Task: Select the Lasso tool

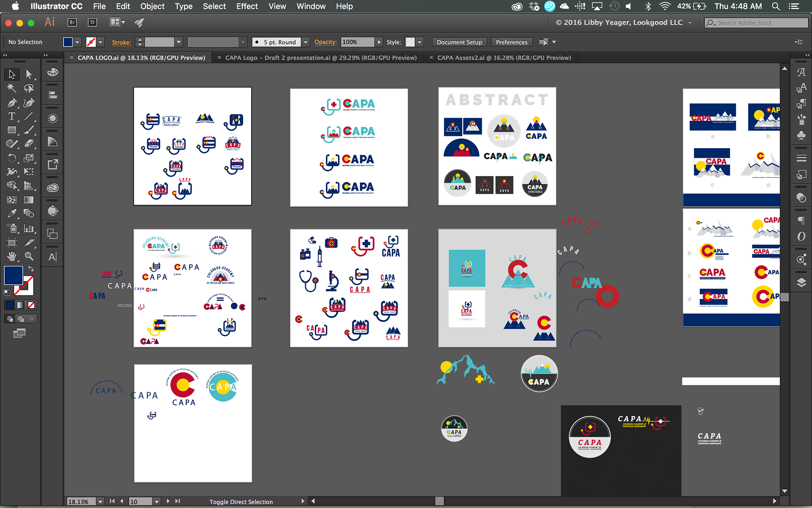Action: tap(29, 88)
